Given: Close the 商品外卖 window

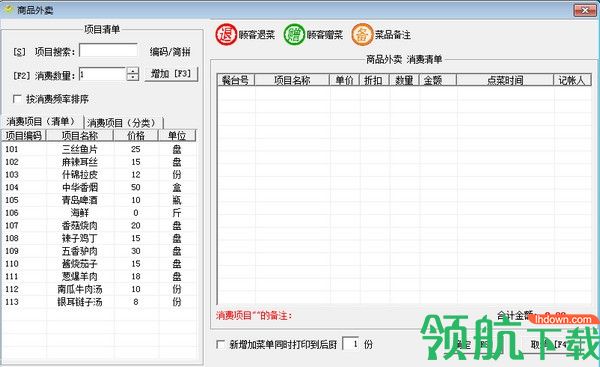Looking at the screenshot, I should click(585, 10).
